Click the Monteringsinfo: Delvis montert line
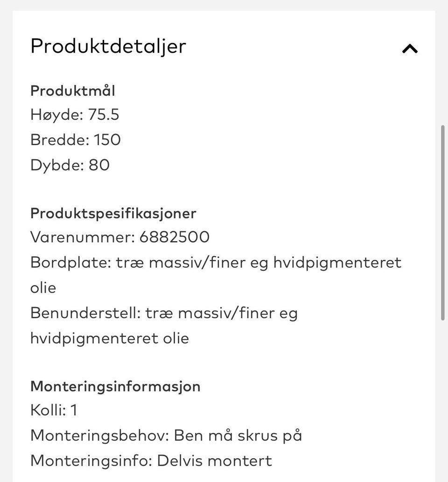Image resolution: width=448 pixels, height=482 pixels. [151, 461]
